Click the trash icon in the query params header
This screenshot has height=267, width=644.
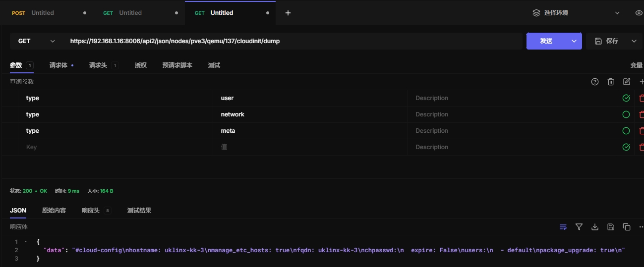(611, 82)
